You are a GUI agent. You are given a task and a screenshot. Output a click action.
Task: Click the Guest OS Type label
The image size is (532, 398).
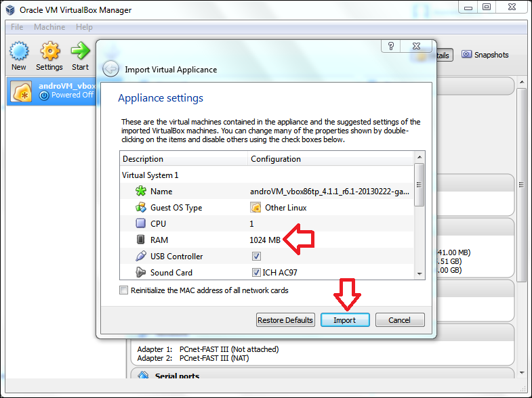(176, 208)
